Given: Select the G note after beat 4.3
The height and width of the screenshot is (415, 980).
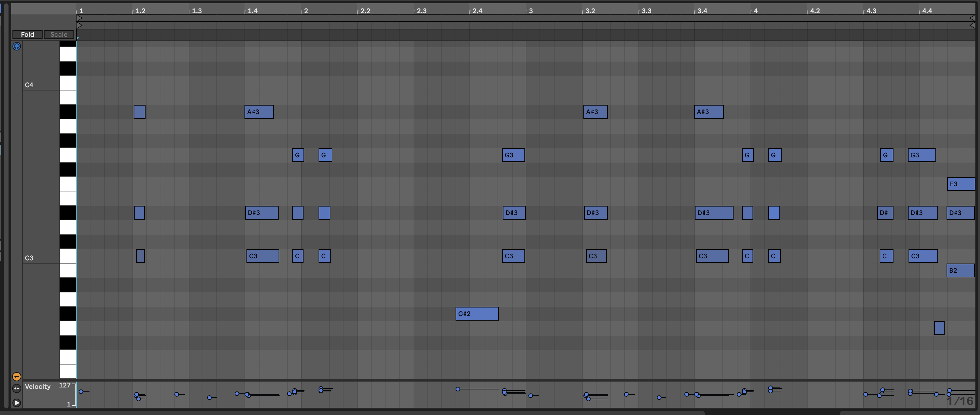Looking at the screenshot, I should pyautogui.click(x=887, y=155).
